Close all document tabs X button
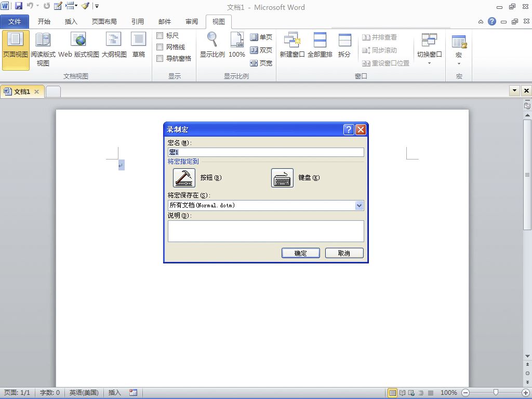 click(526, 90)
